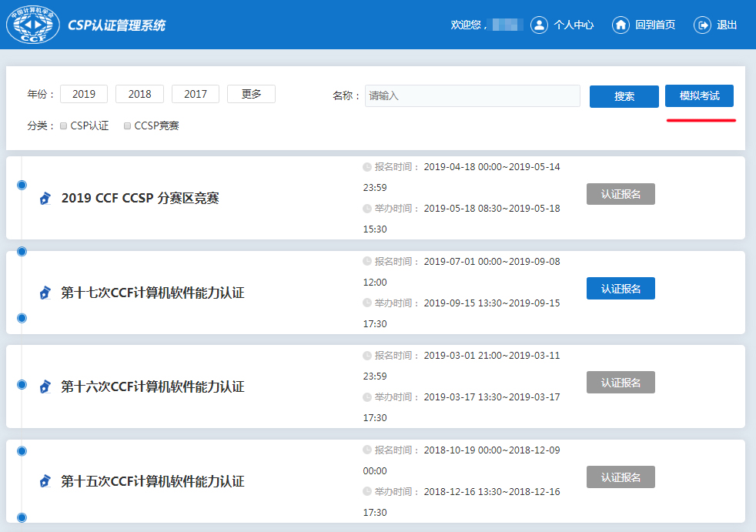Click pen icon beside 第十七次CCF计算机软件能力认证

45,293
